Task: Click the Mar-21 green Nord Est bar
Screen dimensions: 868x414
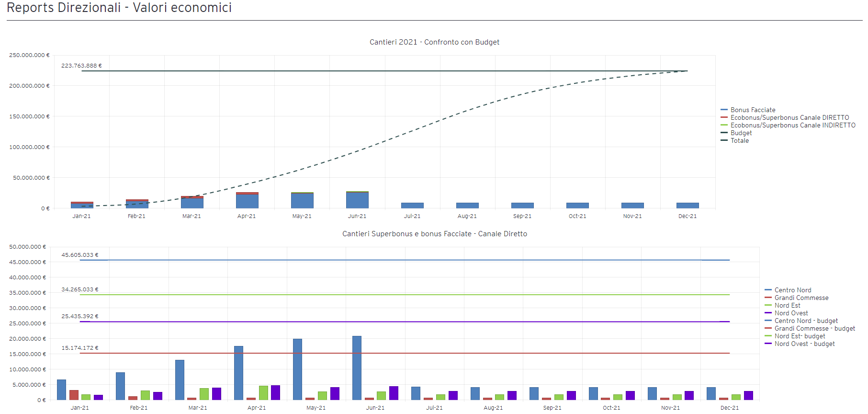Action: pos(204,394)
